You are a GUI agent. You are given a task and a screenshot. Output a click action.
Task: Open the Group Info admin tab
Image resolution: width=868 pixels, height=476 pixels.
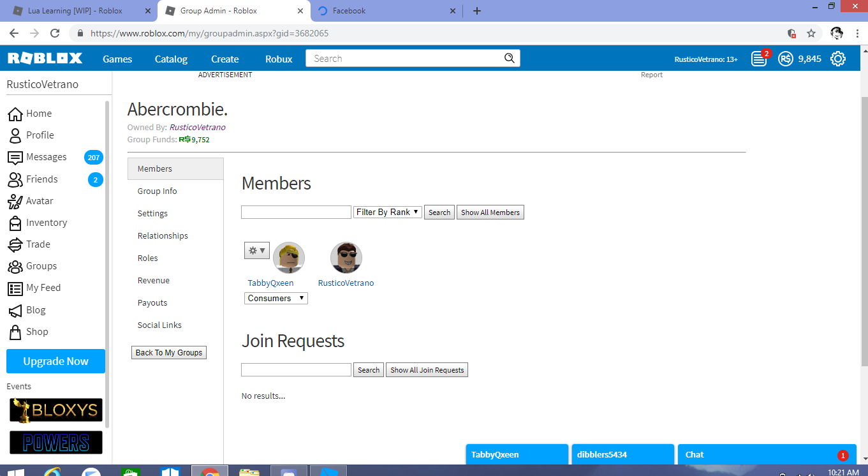coord(175,191)
